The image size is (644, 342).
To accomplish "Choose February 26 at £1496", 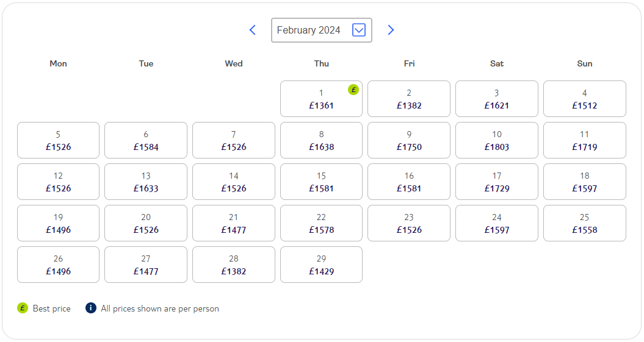I will [59, 265].
